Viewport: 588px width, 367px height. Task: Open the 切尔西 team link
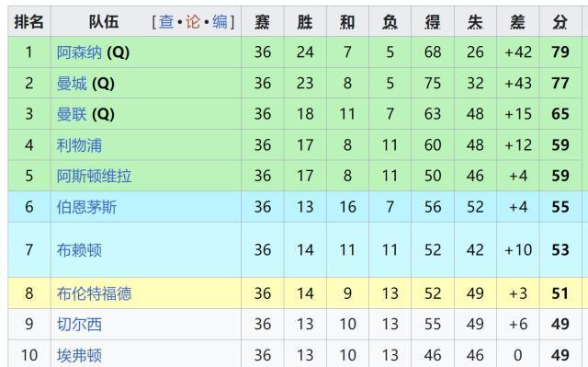[x=79, y=324]
